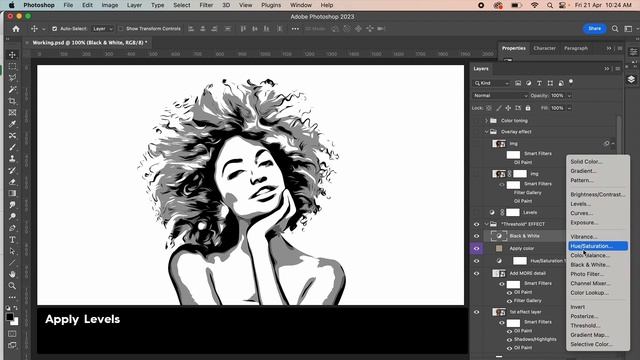Switch to the Paragraph tab
The width and height of the screenshot is (640, 360).
click(576, 48)
